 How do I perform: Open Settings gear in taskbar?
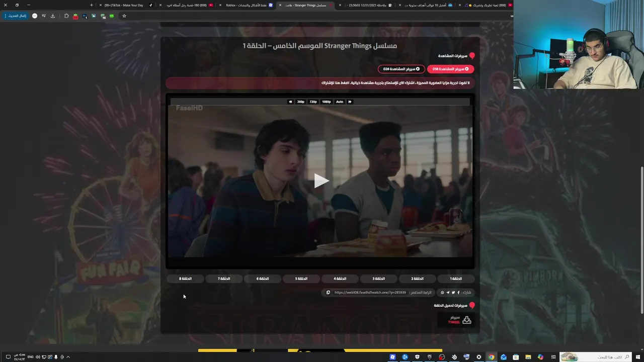[x=478, y=357]
